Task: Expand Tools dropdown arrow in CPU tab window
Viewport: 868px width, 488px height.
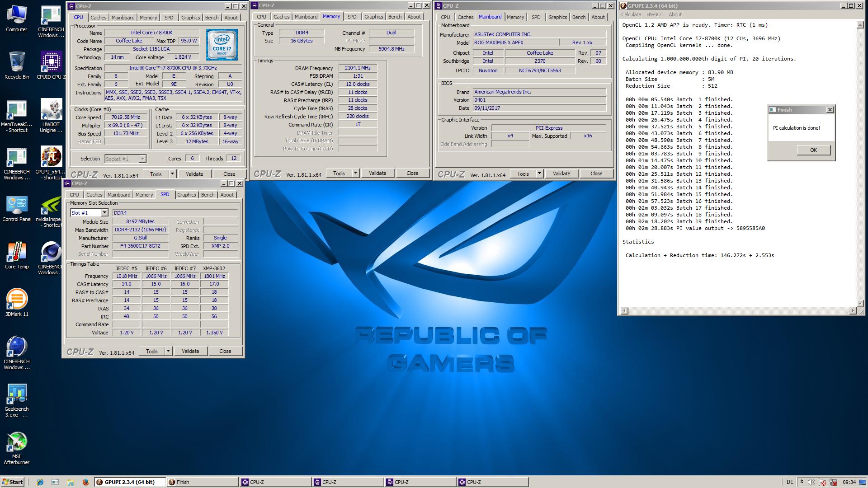Action: pos(172,174)
